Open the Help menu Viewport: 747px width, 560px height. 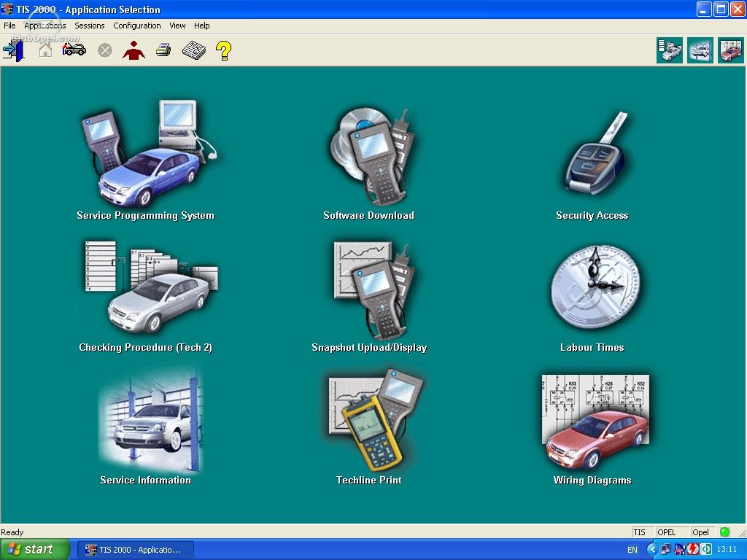coord(201,26)
